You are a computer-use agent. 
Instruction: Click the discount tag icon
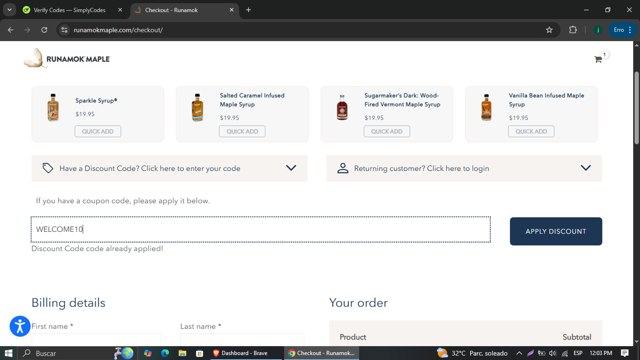point(48,168)
